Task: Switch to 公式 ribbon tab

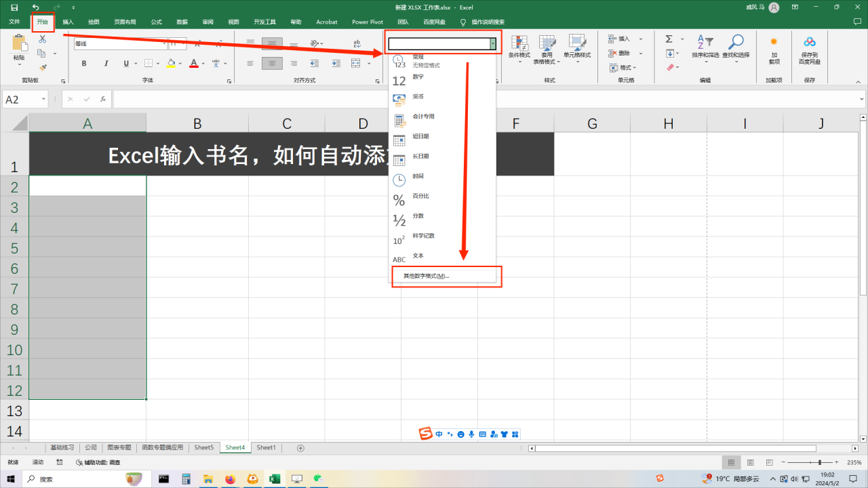Action: pos(157,22)
